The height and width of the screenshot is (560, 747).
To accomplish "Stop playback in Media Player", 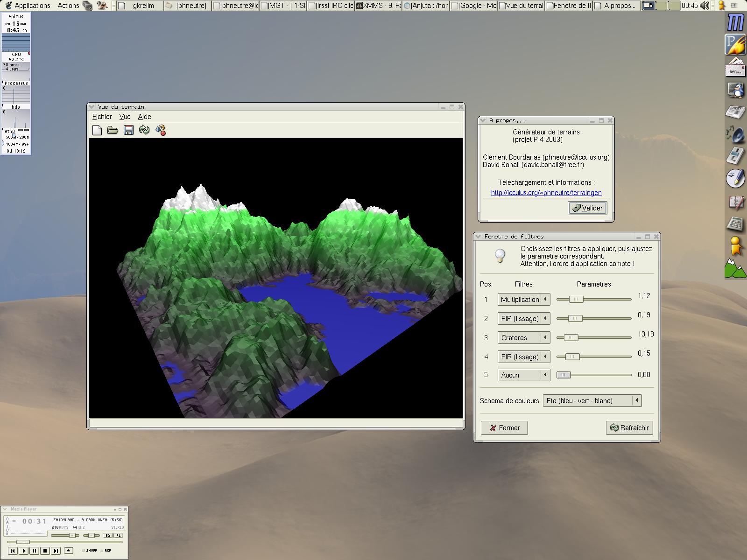I will pos(45,551).
